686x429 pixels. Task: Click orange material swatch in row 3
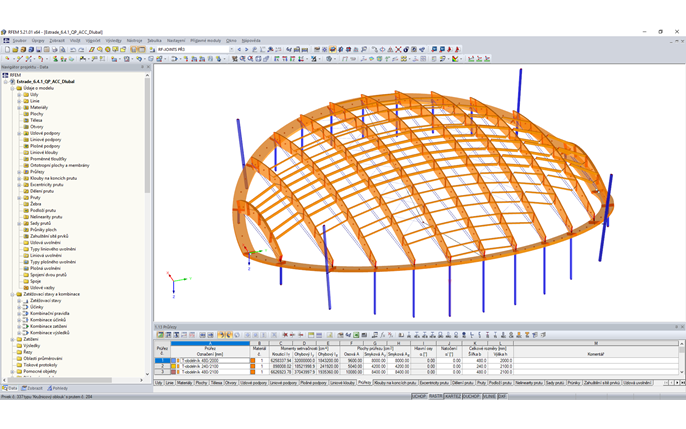click(252, 372)
